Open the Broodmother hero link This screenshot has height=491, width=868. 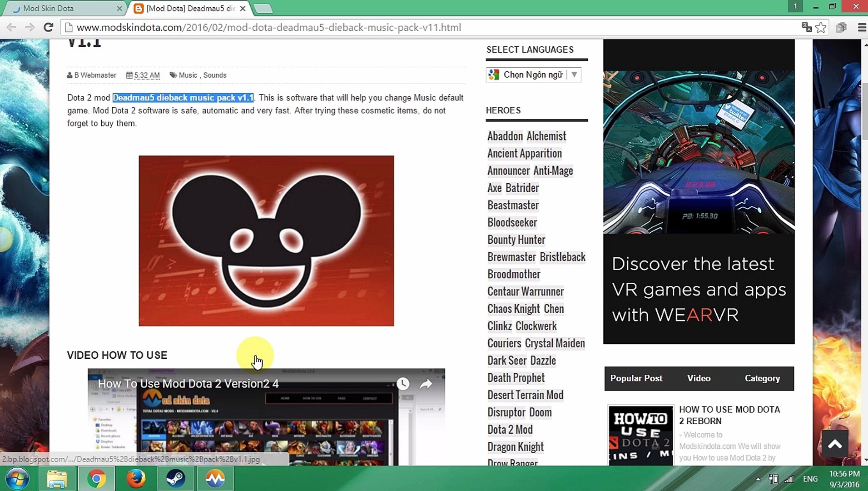(x=514, y=274)
